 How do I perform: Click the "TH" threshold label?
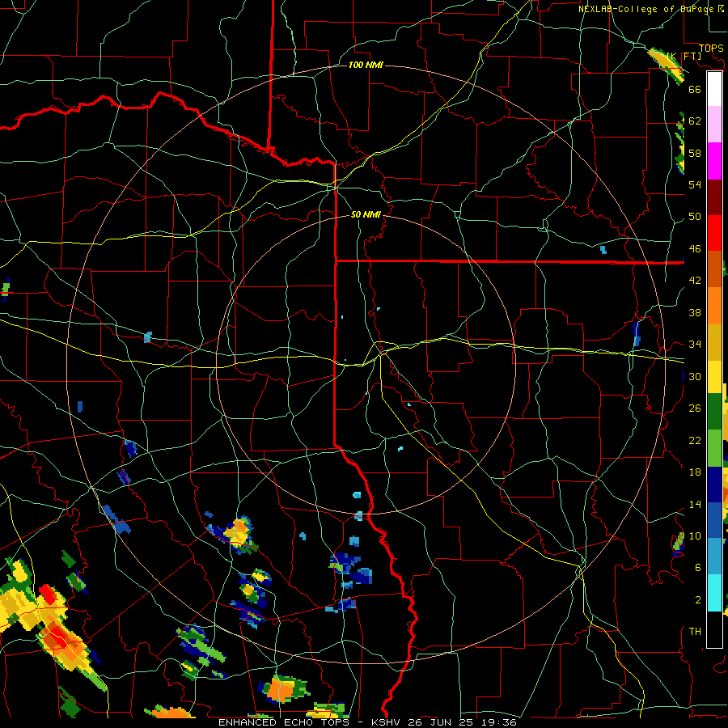click(x=695, y=631)
